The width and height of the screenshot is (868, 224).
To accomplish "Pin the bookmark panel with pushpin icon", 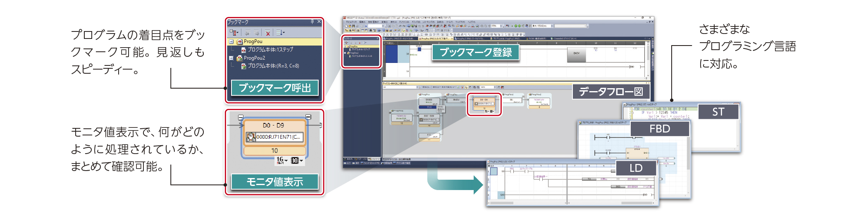I will coord(312,22).
